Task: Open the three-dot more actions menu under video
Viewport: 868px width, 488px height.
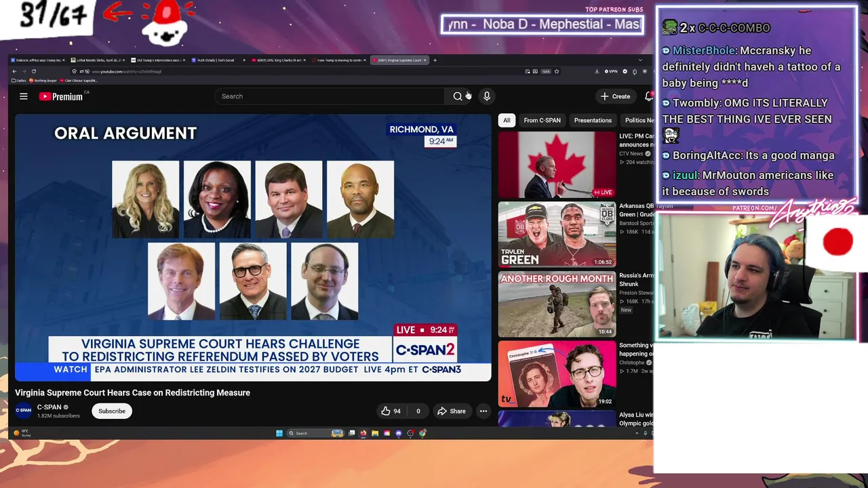Action: click(x=483, y=411)
